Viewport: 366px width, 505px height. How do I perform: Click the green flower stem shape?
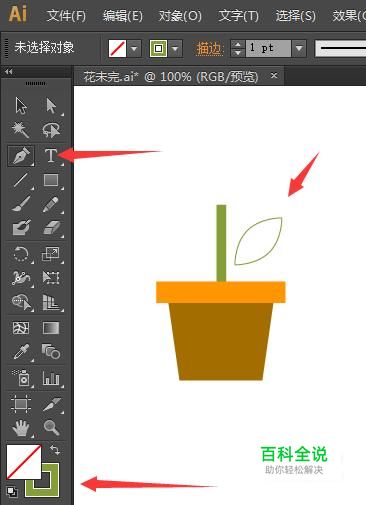(x=221, y=243)
